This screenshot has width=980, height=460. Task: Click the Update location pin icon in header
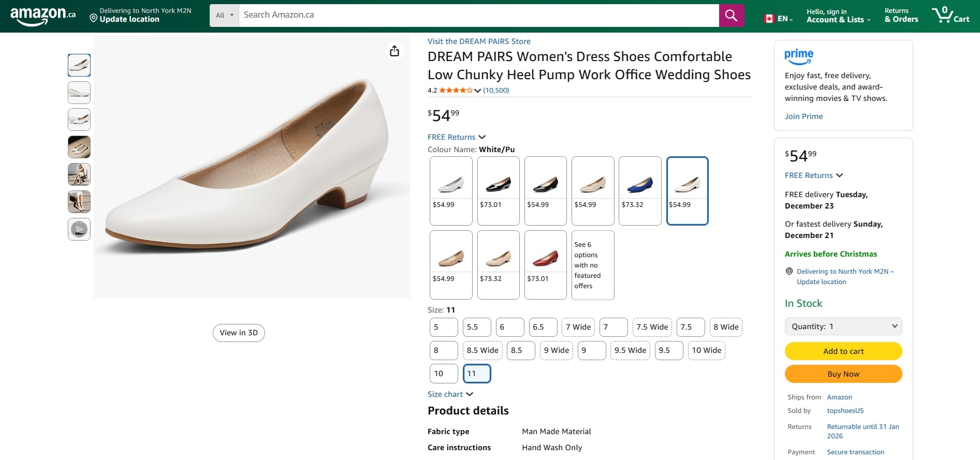(x=94, y=19)
